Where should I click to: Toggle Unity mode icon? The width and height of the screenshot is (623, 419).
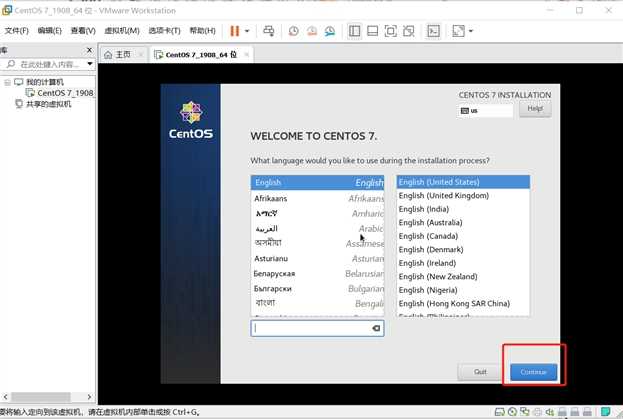(408, 31)
